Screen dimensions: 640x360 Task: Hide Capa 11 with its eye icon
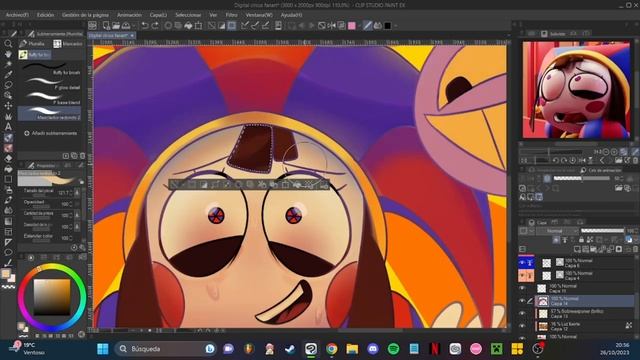point(522,288)
